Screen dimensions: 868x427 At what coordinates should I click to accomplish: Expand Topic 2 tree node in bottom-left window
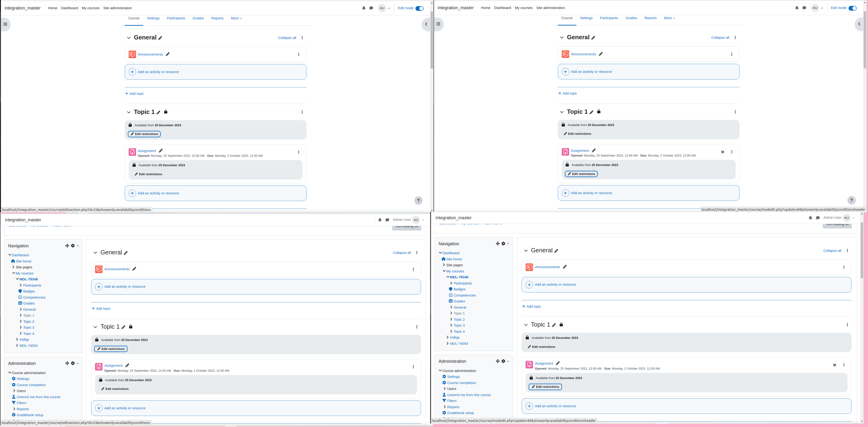click(21, 321)
